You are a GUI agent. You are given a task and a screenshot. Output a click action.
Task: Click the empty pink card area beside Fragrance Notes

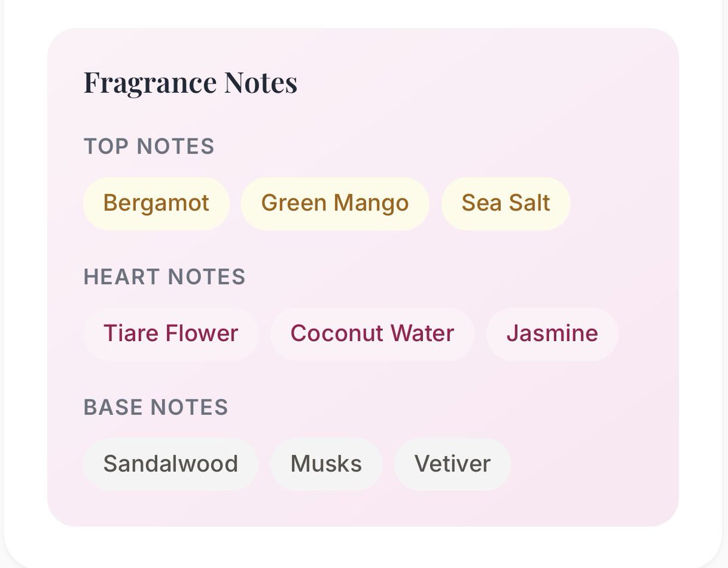tap(485, 83)
